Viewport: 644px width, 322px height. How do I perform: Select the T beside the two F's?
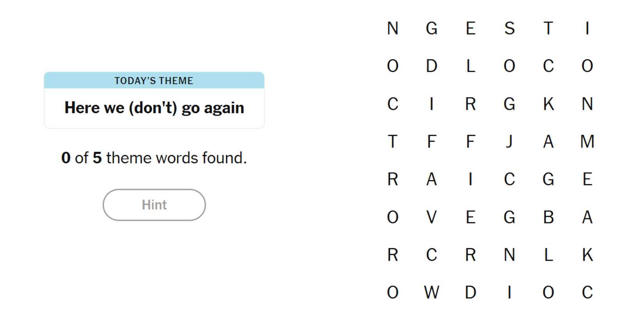(393, 142)
